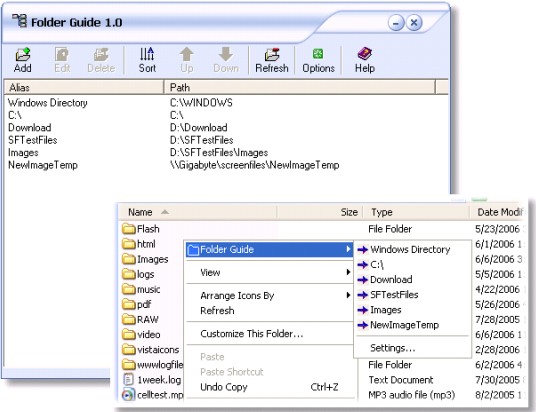
Task: Choose Undo Copy in the context menu
Action: click(x=224, y=387)
